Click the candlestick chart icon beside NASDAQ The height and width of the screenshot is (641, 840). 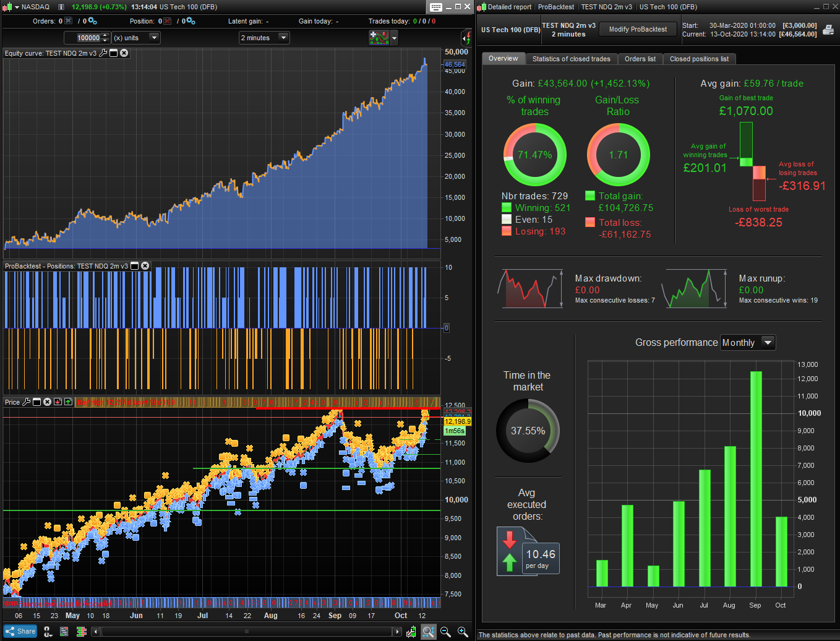click(x=7, y=7)
